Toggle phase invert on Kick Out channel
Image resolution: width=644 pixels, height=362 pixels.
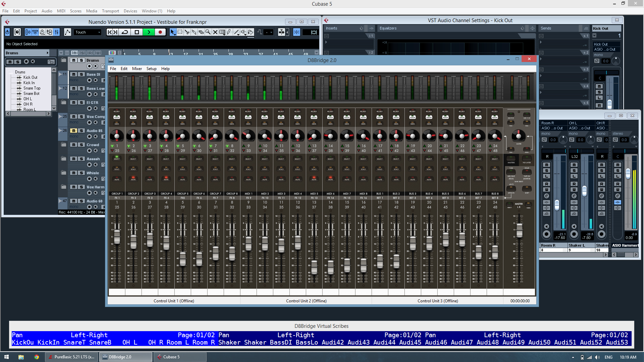point(597,61)
